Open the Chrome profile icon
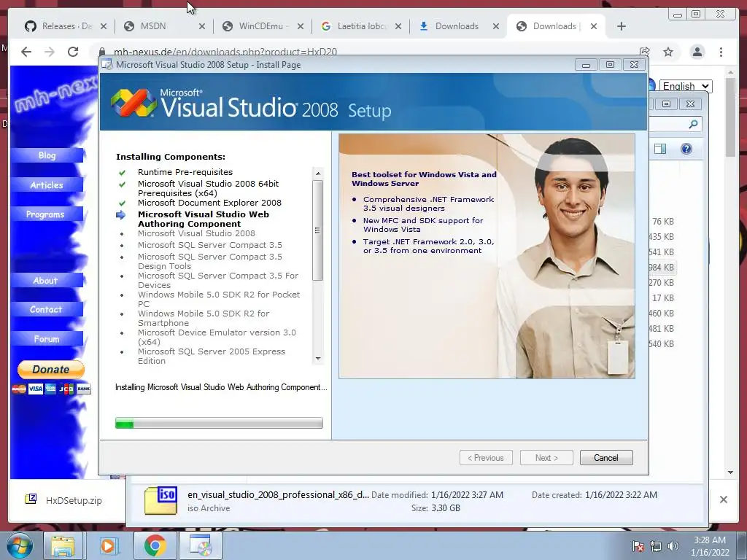 tap(697, 52)
